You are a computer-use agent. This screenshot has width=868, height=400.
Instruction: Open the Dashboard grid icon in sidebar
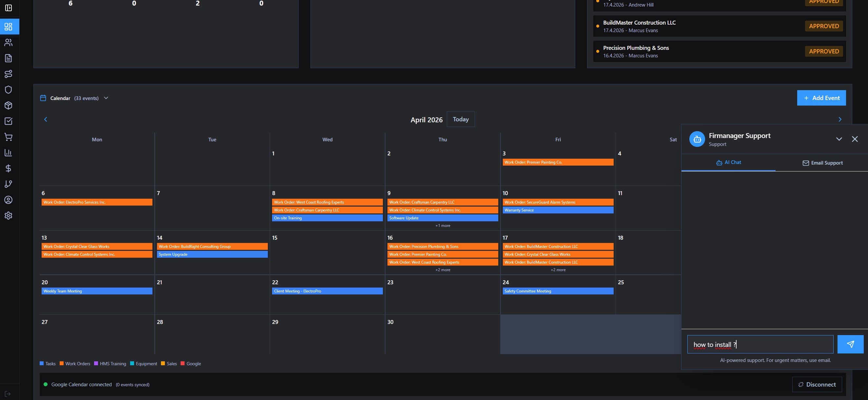(x=9, y=27)
